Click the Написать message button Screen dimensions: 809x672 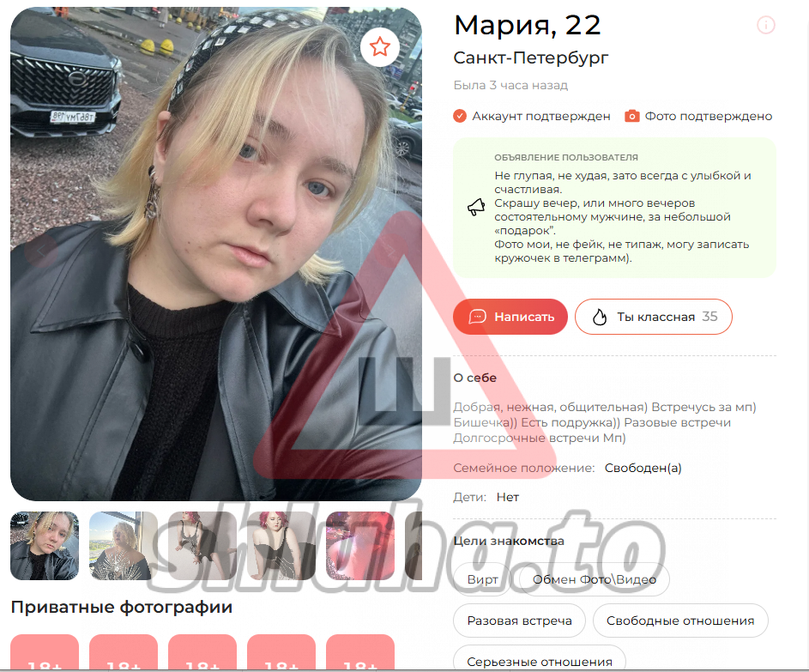pos(510,317)
